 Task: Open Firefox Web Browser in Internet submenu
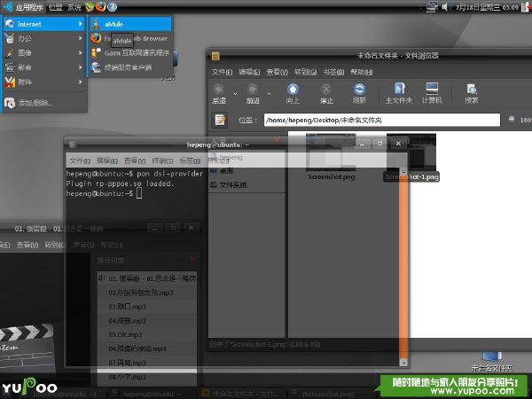[130, 39]
